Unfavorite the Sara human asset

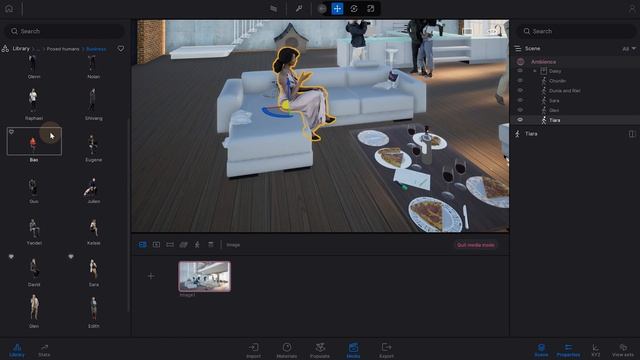[x=71, y=257]
